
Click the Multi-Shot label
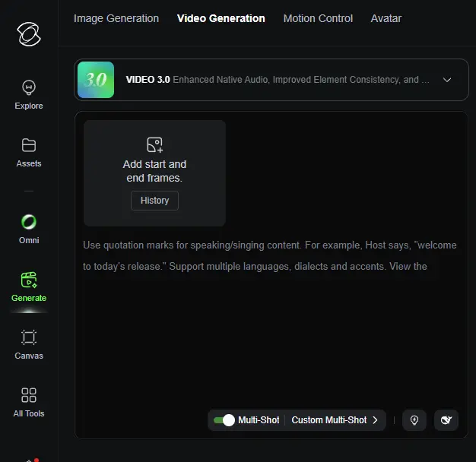(x=259, y=420)
